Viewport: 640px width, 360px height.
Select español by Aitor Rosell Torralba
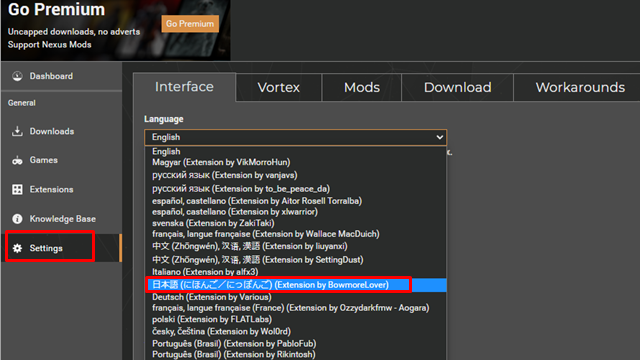296,201
